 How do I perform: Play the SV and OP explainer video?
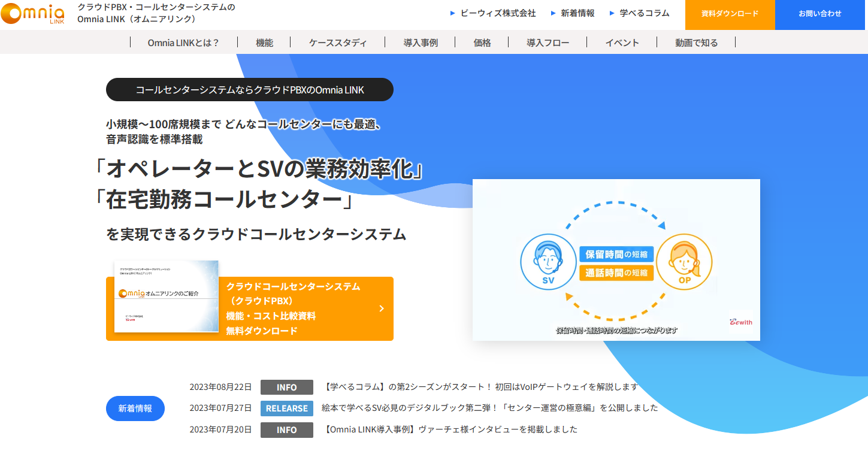[616, 260]
